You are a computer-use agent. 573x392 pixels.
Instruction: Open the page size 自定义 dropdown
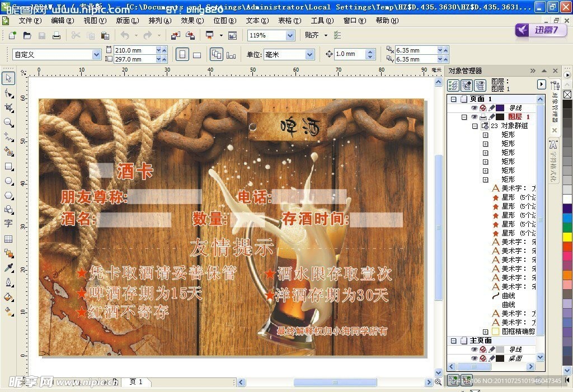96,54
